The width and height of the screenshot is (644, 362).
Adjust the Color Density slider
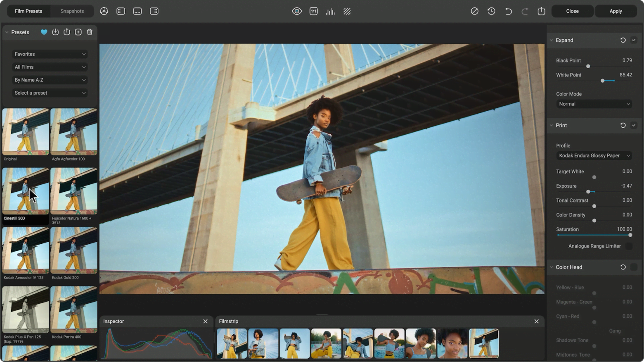pos(594,221)
